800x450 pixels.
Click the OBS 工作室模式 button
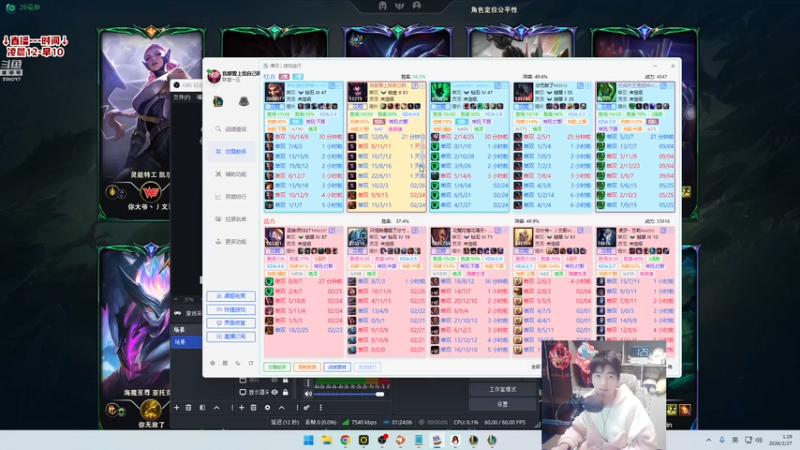click(x=503, y=389)
